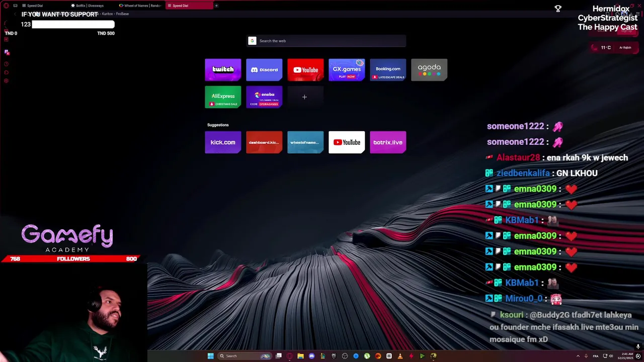Open the Twitch speed dial tile
The height and width of the screenshot is (362, 644).
[x=223, y=70]
